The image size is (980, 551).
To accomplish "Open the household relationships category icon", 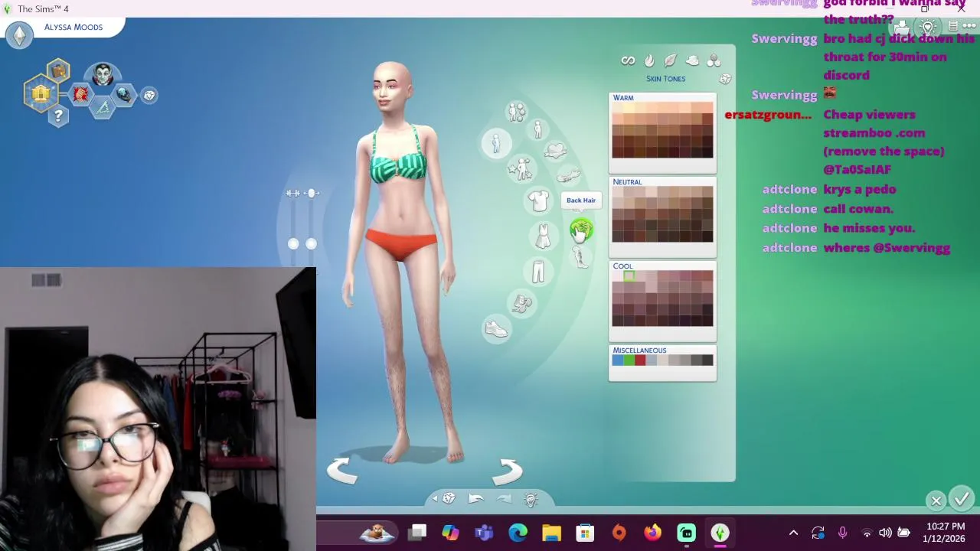I will click(517, 112).
